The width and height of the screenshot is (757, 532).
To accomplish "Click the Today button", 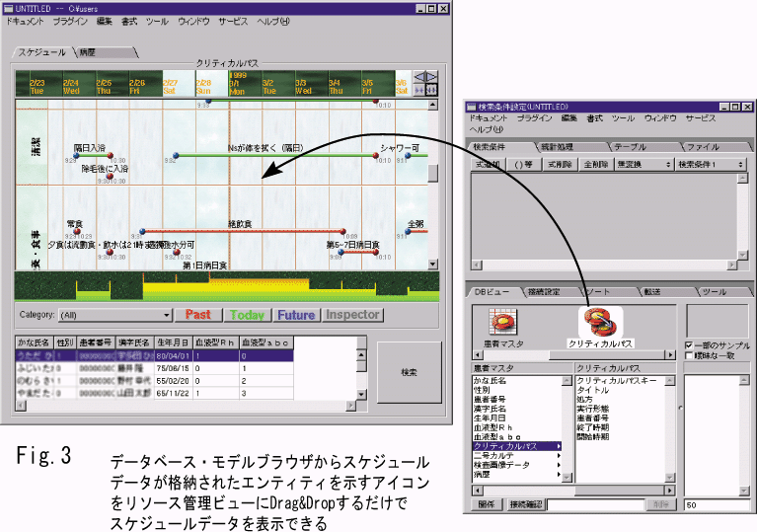I will [248, 316].
